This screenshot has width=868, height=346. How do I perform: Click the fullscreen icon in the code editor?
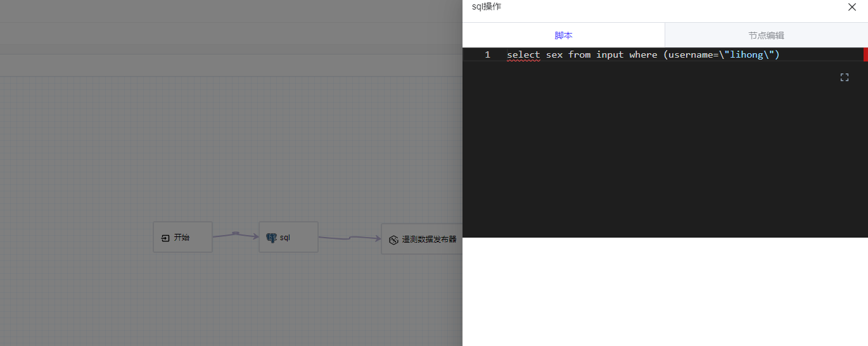[x=844, y=77]
